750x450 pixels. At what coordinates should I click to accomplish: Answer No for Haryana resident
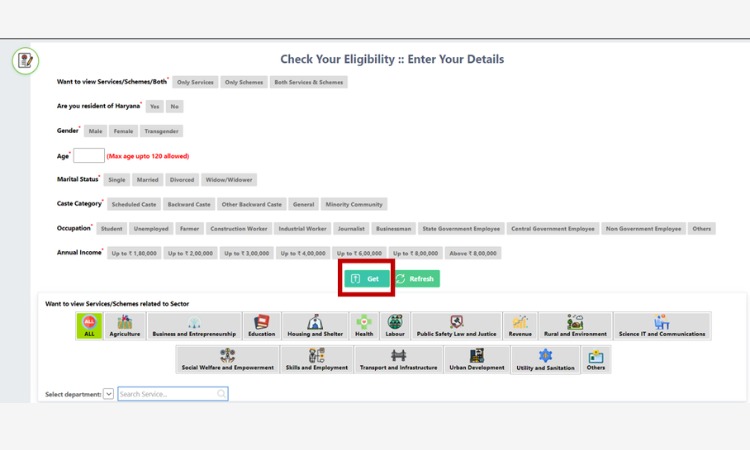pyautogui.click(x=175, y=107)
